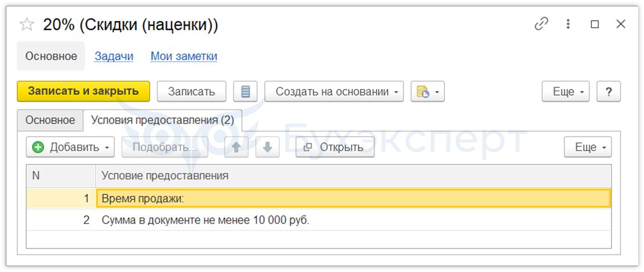The width and height of the screenshot is (644, 272).
Task: Open help with the question mark button
Action: pos(609,91)
